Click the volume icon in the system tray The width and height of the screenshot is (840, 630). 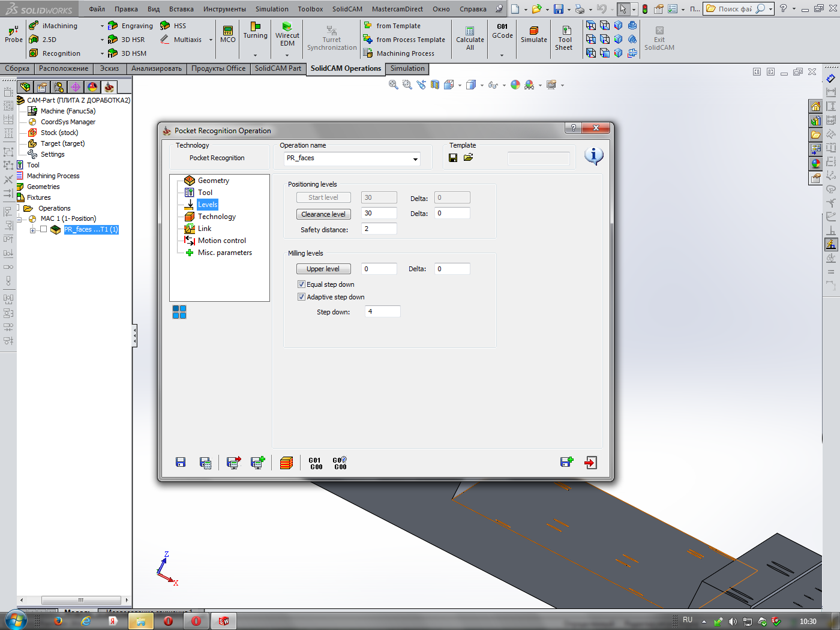coord(733,622)
